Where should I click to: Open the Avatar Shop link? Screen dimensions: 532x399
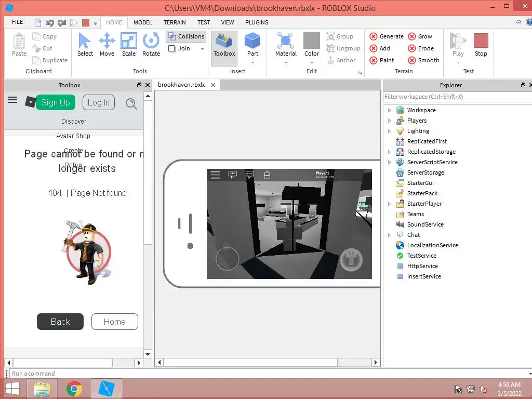point(73,136)
